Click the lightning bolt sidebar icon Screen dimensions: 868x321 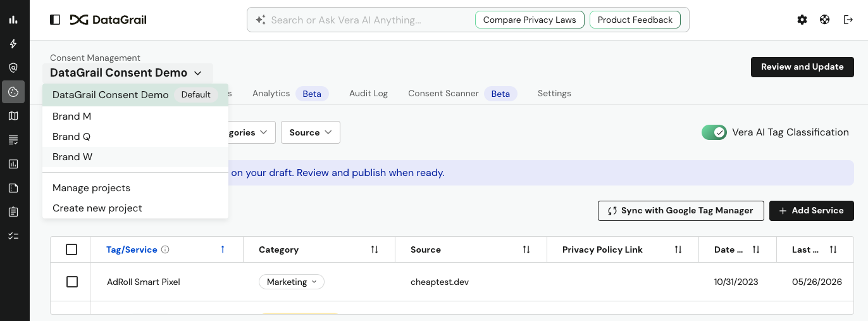tap(13, 44)
